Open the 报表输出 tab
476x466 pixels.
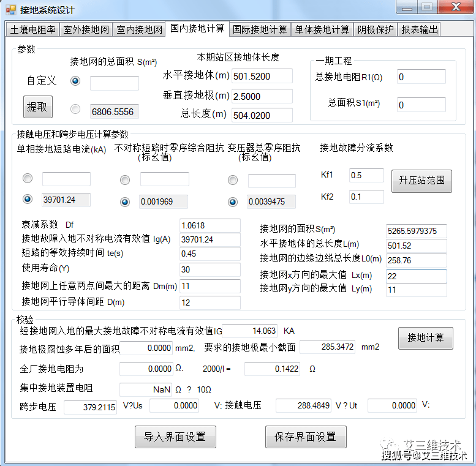pyautogui.click(x=419, y=29)
